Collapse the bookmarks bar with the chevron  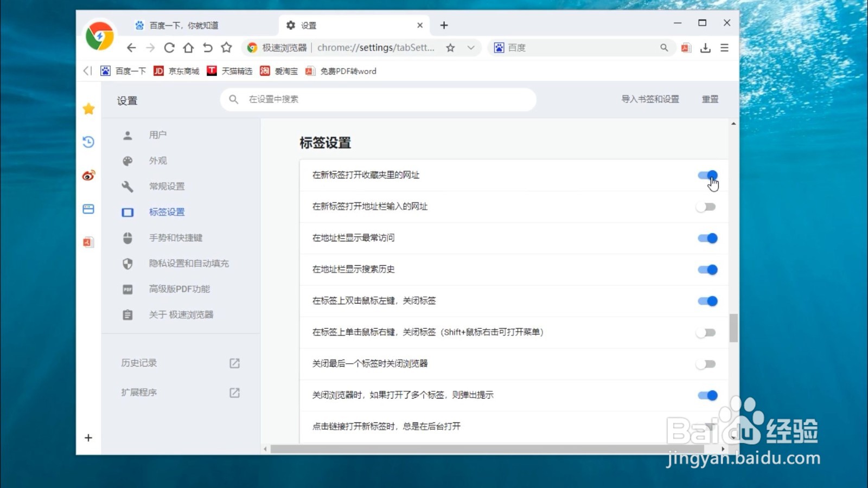[87, 70]
